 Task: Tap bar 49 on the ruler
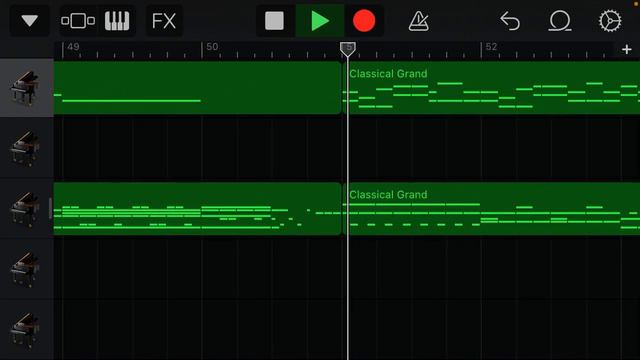pyautogui.click(x=73, y=47)
